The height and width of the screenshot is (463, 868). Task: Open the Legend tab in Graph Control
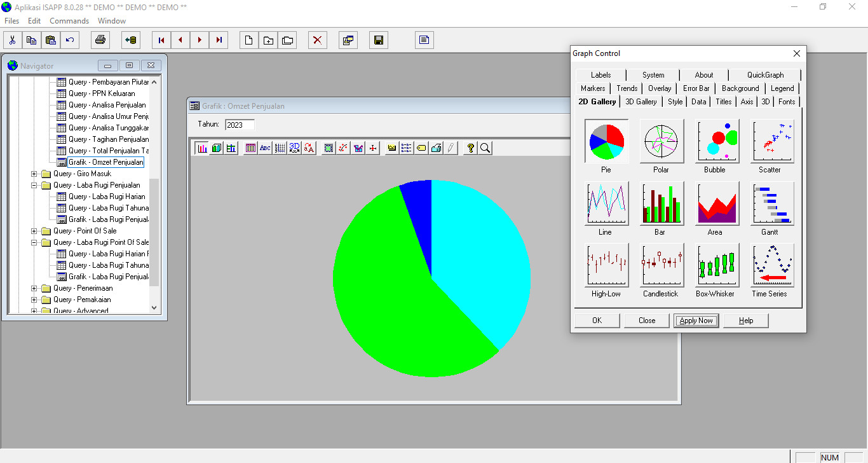pyautogui.click(x=782, y=88)
